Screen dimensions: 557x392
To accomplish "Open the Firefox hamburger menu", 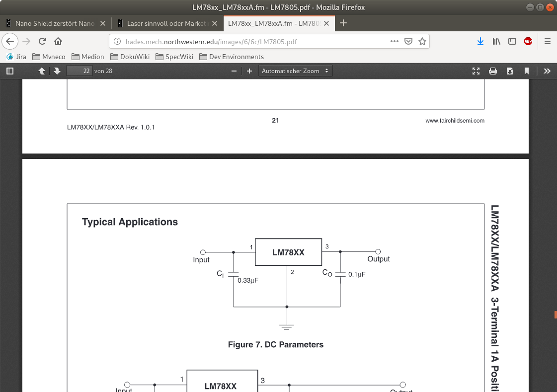I will (548, 42).
